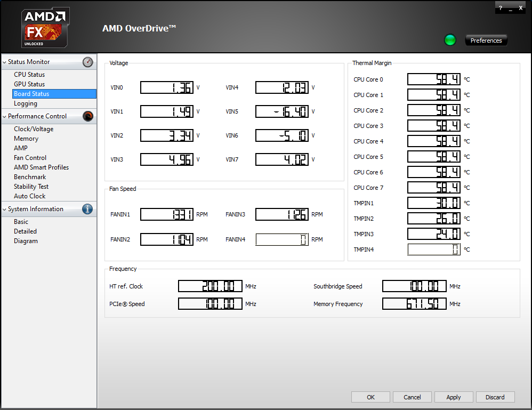
Task: Open the Logging page
Action: 26,103
